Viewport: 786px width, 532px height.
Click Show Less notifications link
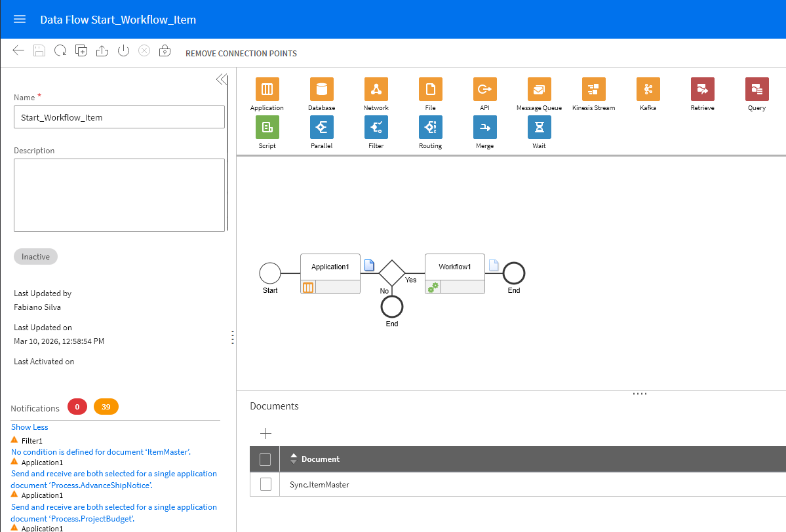pyautogui.click(x=29, y=427)
